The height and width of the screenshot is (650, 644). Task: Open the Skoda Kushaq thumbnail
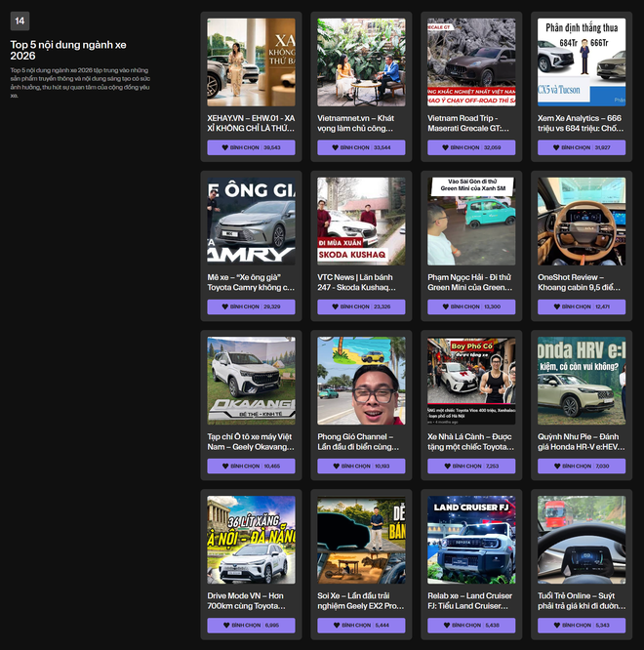coord(361,222)
